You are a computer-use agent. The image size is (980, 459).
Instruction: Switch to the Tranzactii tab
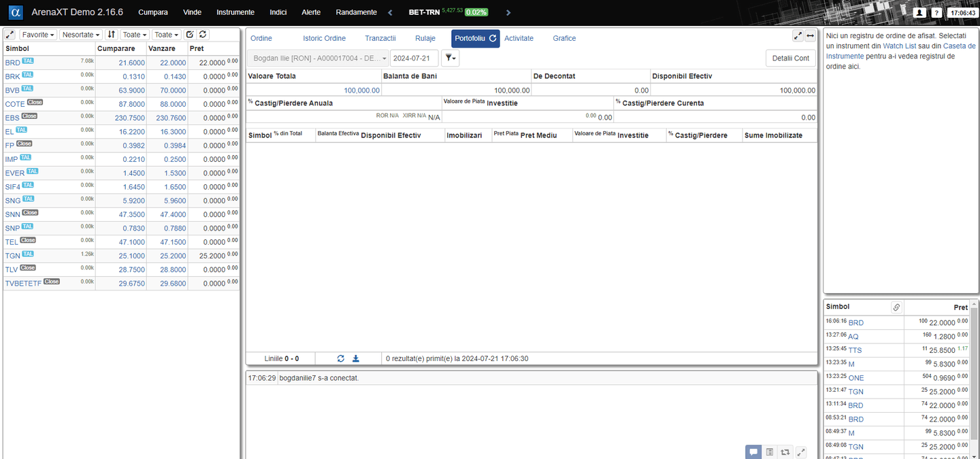pyautogui.click(x=380, y=39)
